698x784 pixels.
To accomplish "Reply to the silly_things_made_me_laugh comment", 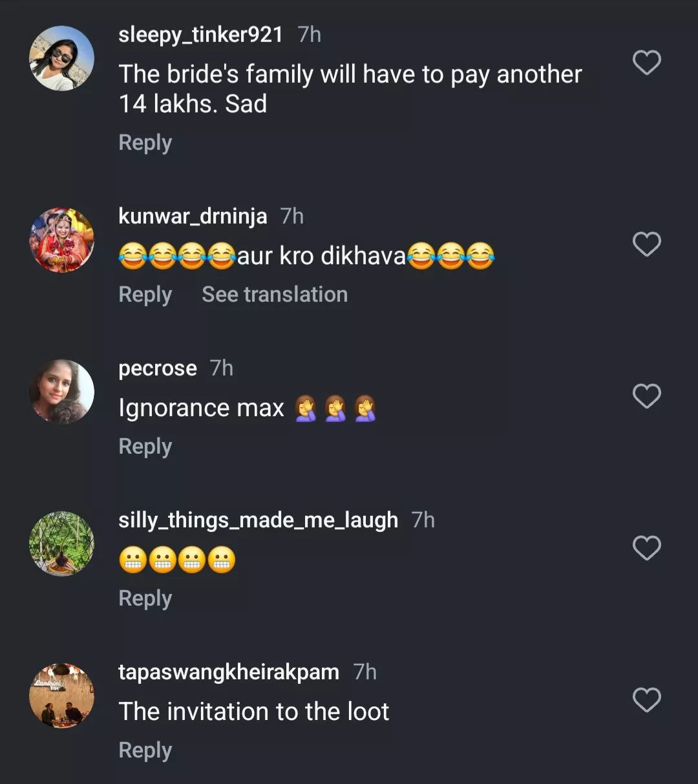I will (x=145, y=599).
